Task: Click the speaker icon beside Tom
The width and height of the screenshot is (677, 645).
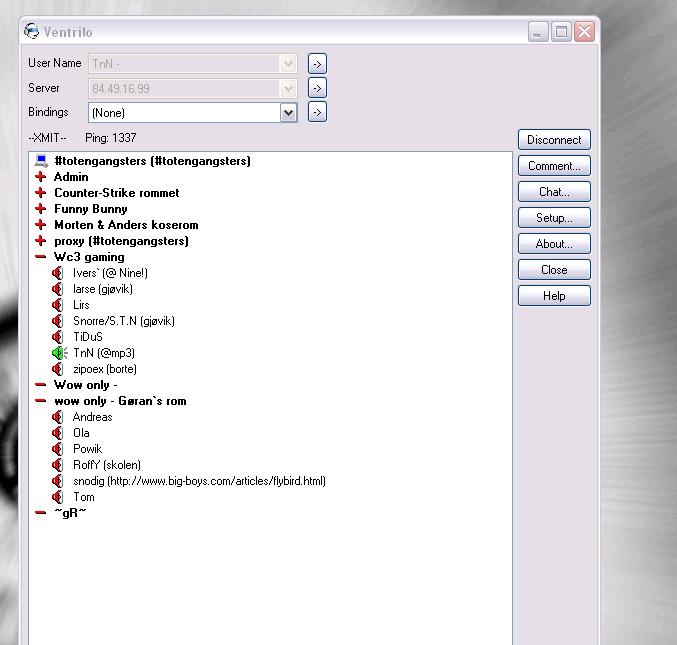Action: point(57,496)
